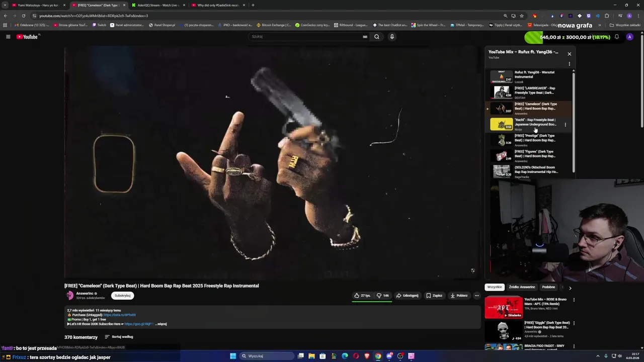Close the YouTube Mix playlist panel
The height and width of the screenshot is (362, 644).
pos(570,54)
